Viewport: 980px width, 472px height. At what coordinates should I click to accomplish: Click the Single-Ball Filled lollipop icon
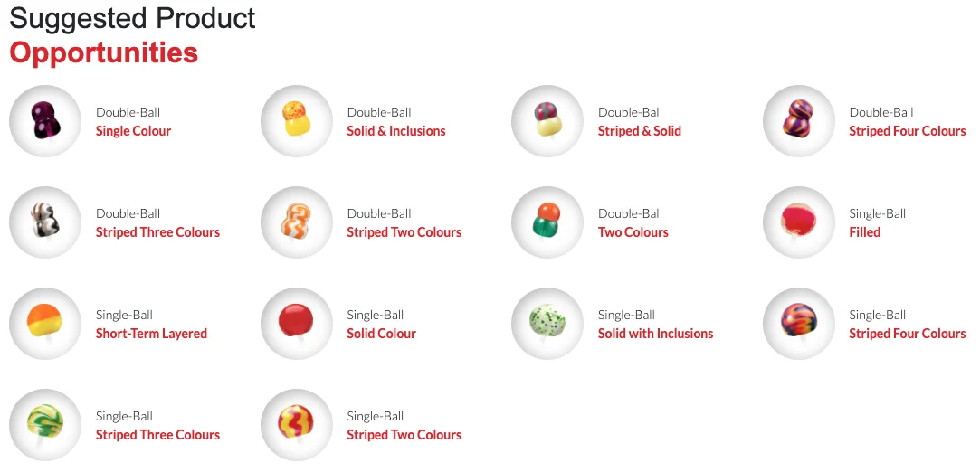pyautogui.click(x=798, y=222)
